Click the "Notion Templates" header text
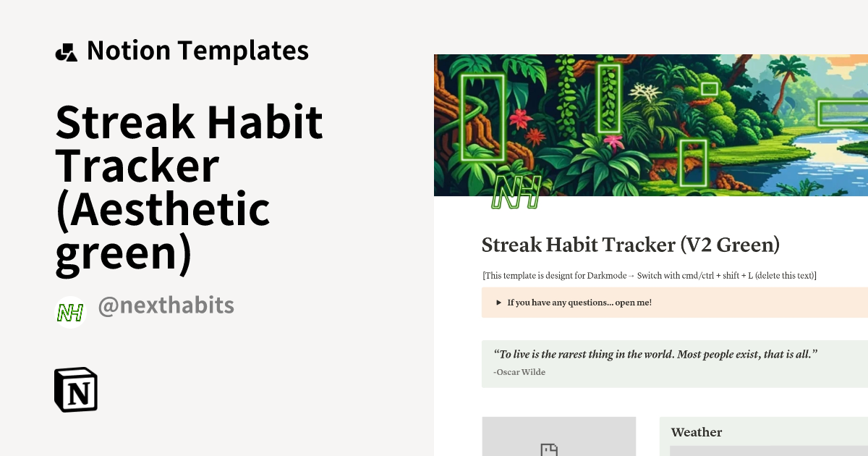The height and width of the screenshot is (456, 868). (197, 49)
